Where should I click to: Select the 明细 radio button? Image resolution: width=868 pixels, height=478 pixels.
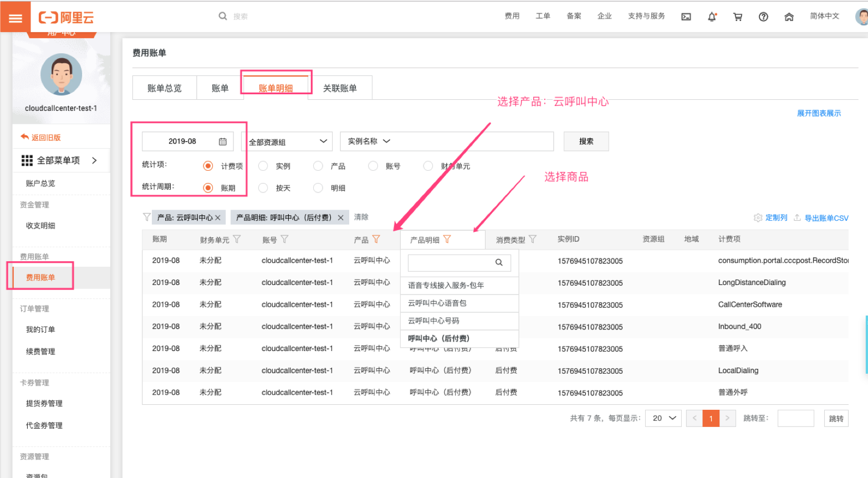point(318,187)
